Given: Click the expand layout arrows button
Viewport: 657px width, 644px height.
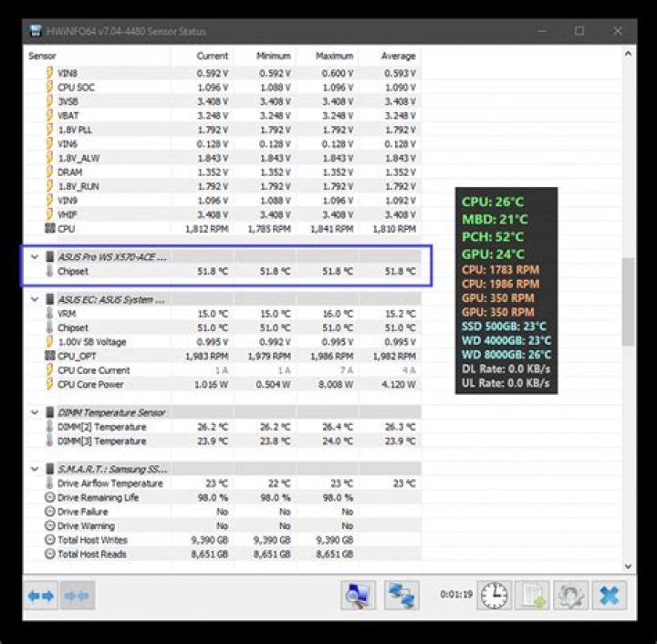Looking at the screenshot, I should click(41, 595).
